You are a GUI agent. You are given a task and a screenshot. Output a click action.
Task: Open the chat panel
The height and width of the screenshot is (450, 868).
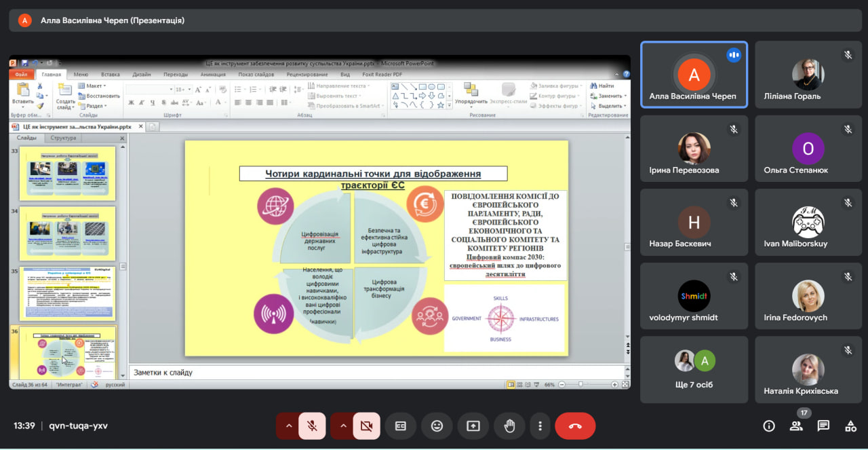[823, 426]
